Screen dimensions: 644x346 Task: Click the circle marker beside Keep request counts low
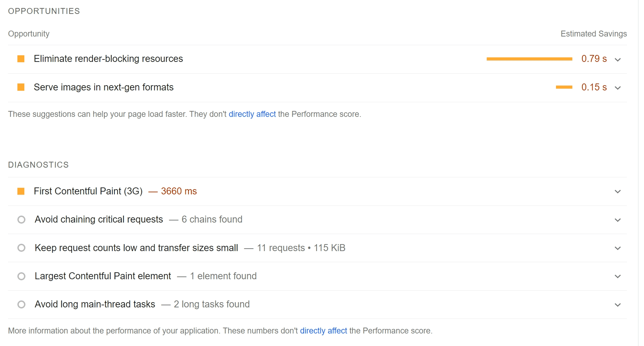(x=22, y=248)
